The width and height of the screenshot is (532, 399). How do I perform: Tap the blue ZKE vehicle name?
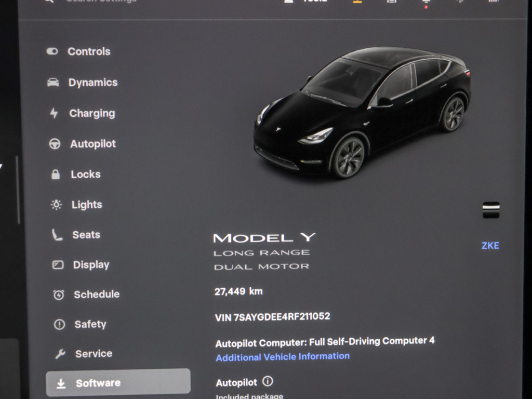[490, 246]
